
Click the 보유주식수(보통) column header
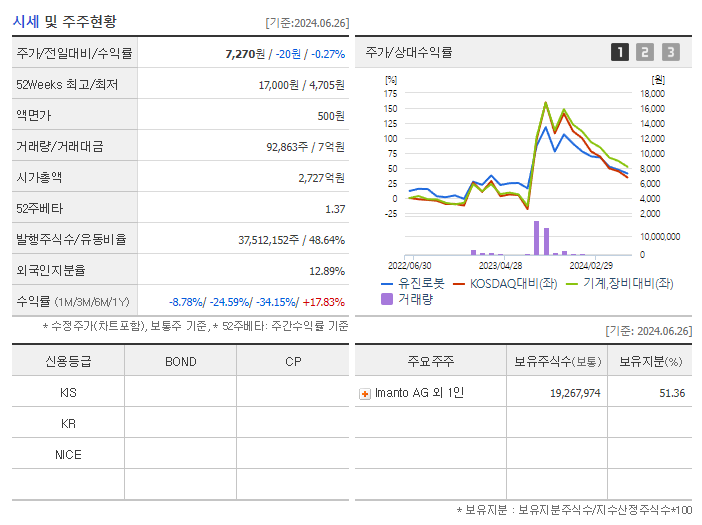557,361
